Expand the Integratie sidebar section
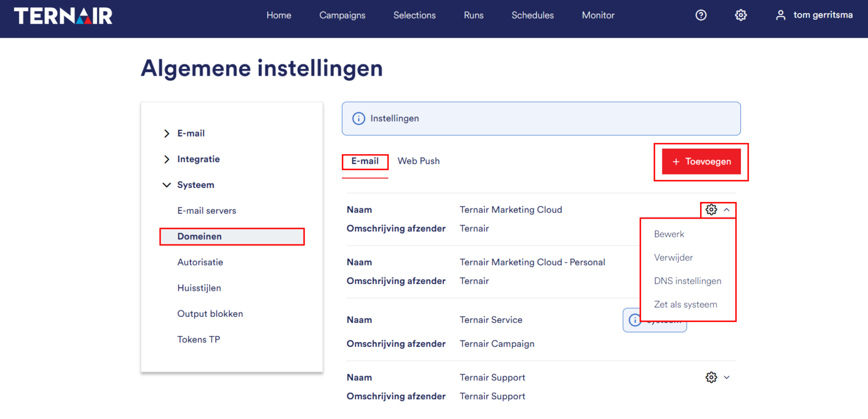 tap(167, 160)
